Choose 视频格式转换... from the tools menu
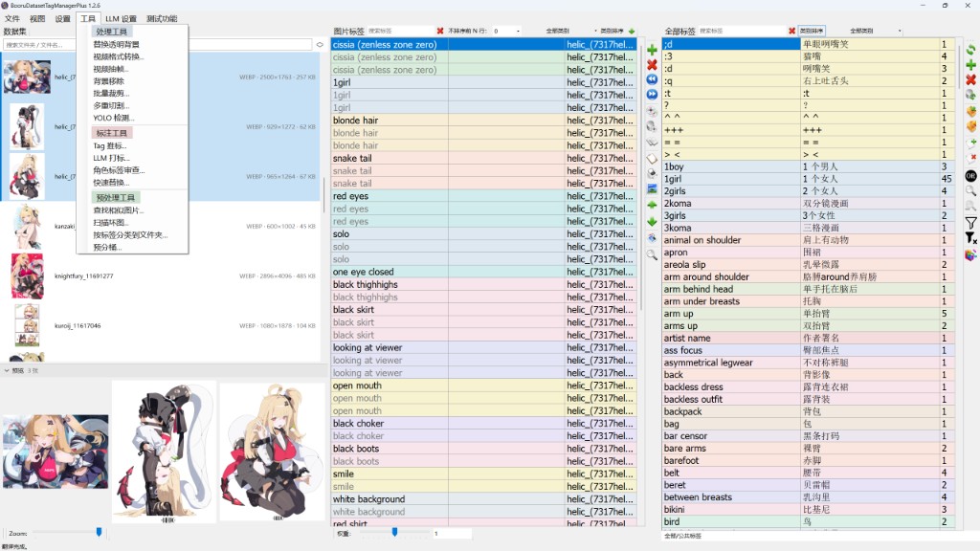Screen dimensions: 980x551 (x=118, y=56)
